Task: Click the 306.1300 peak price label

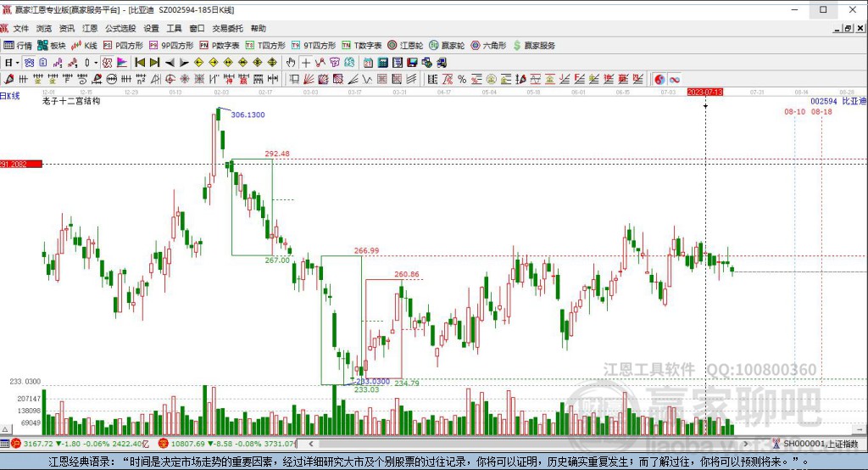Action: click(248, 115)
